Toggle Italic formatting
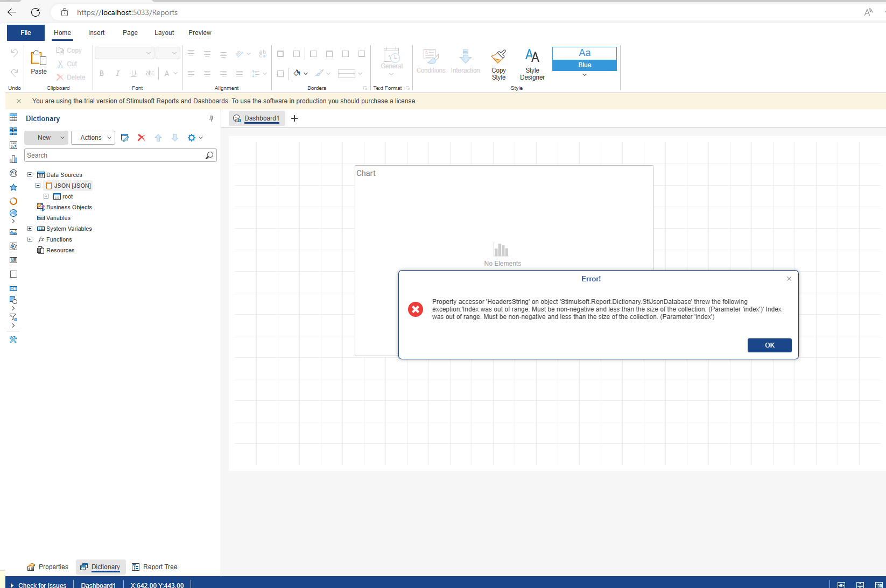The width and height of the screenshot is (886, 588). point(117,73)
